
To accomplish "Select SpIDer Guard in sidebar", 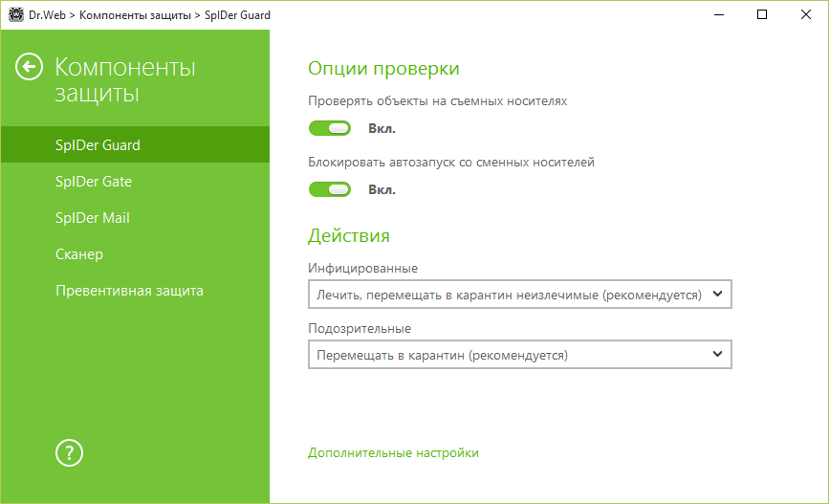I will point(136,144).
